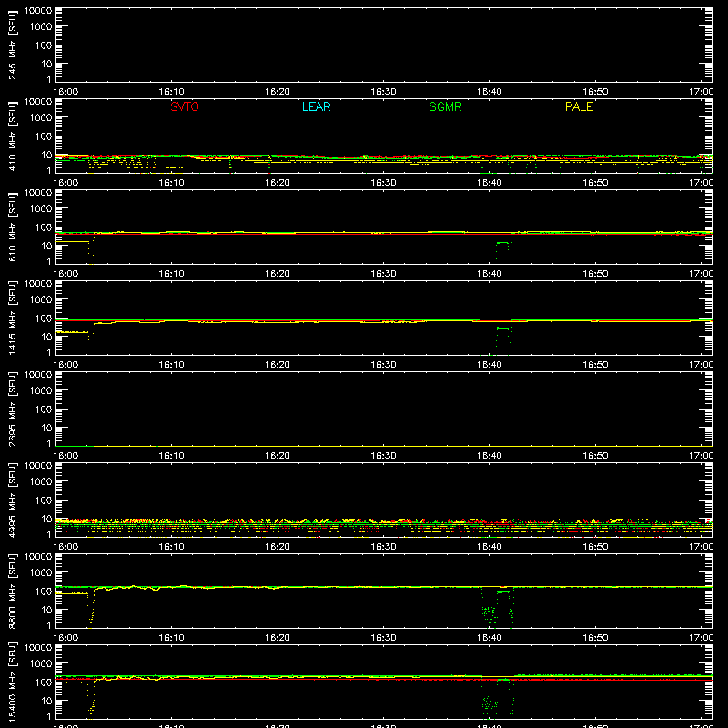Click the 10000 tick label on 245 MHz panel
728x728 pixels.
point(38,11)
